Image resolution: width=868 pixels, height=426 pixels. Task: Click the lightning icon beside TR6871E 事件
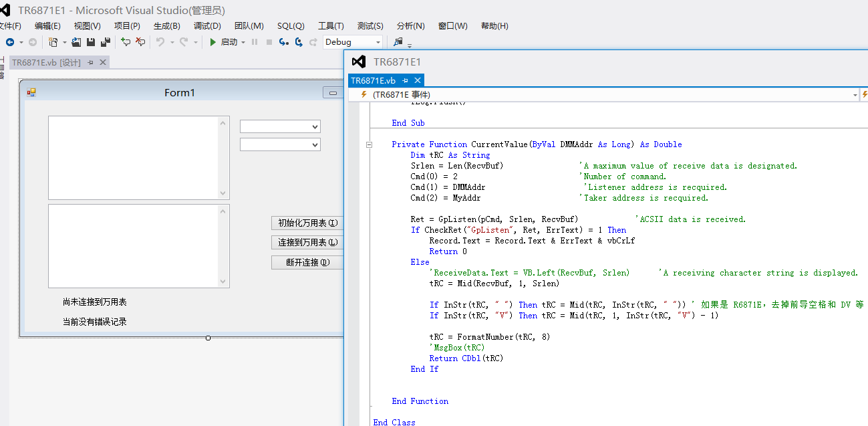coord(364,95)
